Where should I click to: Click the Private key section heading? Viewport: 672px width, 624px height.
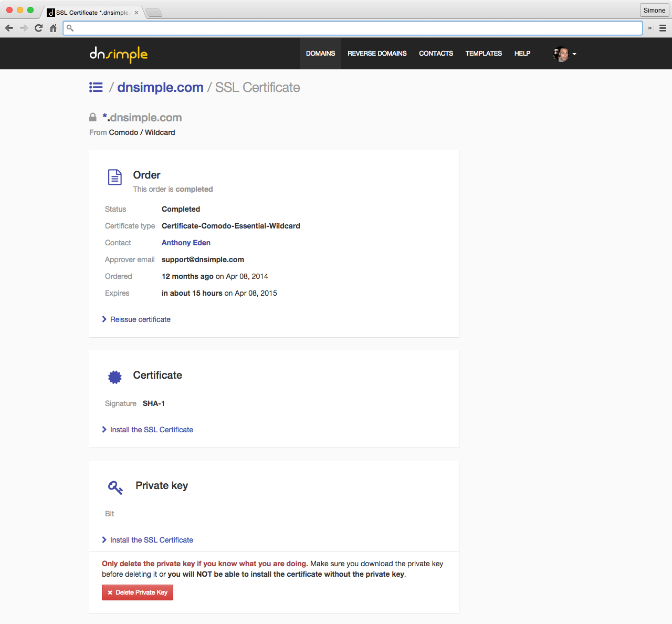coord(162,485)
